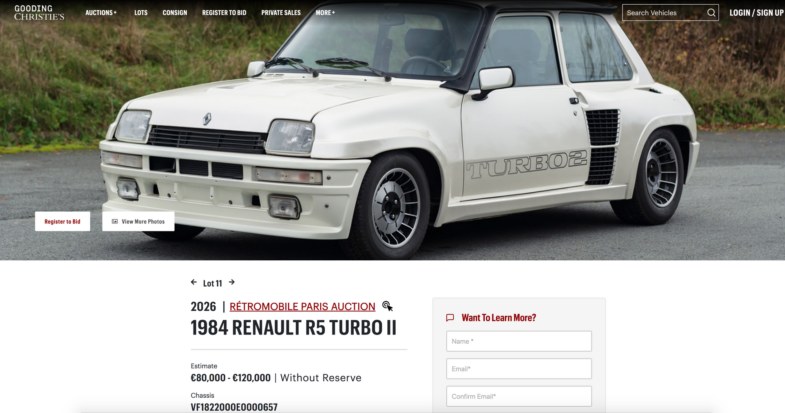The image size is (785, 413).
Task: Go to next lot arrow
Action: [x=232, y=282]
